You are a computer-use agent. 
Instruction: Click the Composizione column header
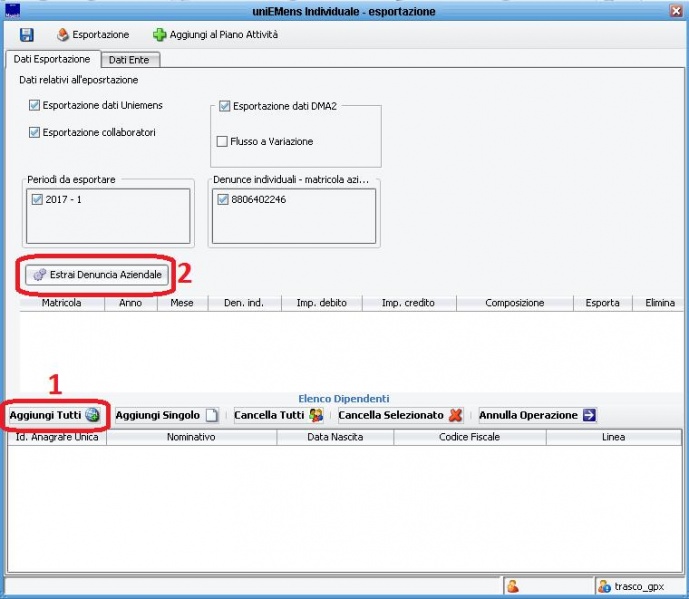click(x=515, y=303)
